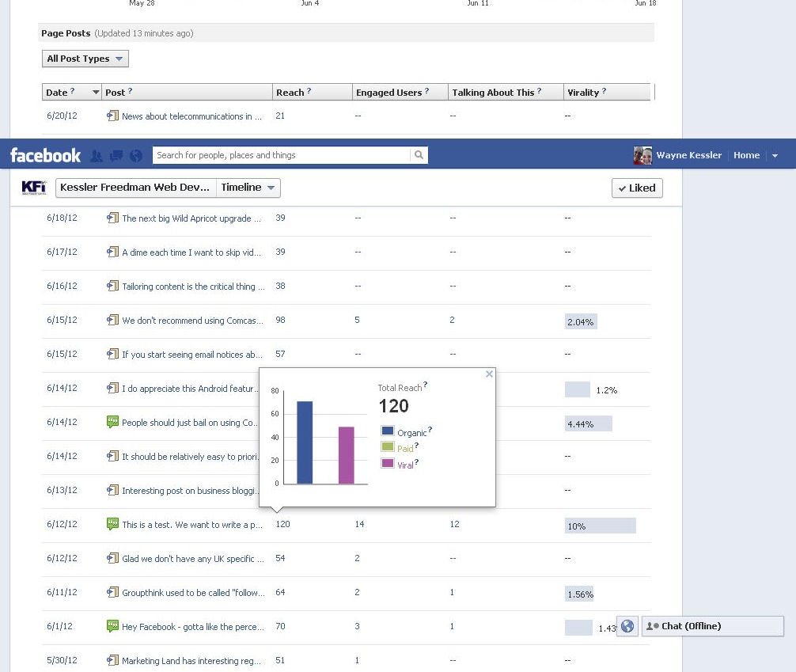Open post 'Groupthink used to be called'
796x672 pixels.
pyautogui.click(x=193, y=593)
